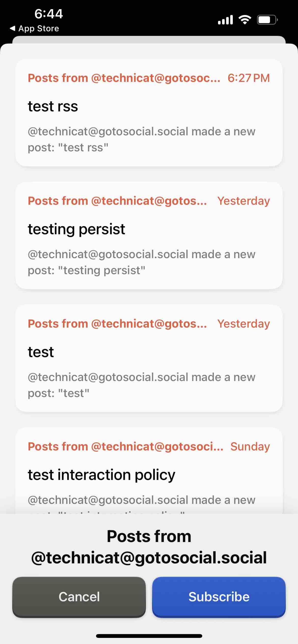
Task: Click the battery level icon
Action: (x=267, y=20)
